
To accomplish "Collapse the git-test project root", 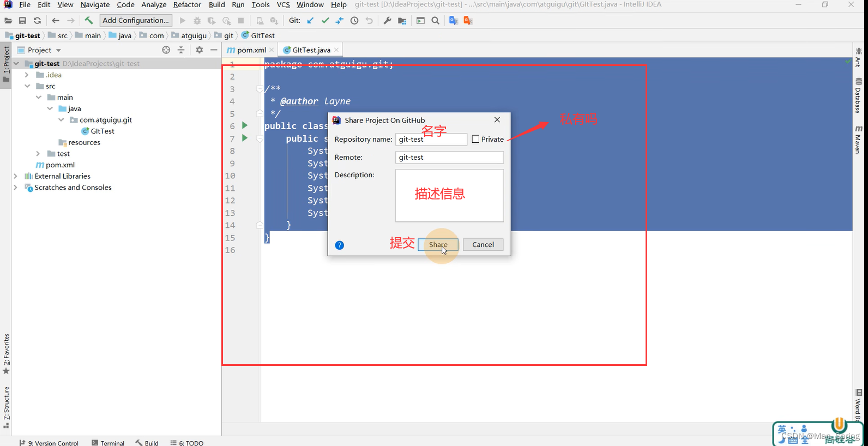I will pyautogui.click(x=16, y=64).
